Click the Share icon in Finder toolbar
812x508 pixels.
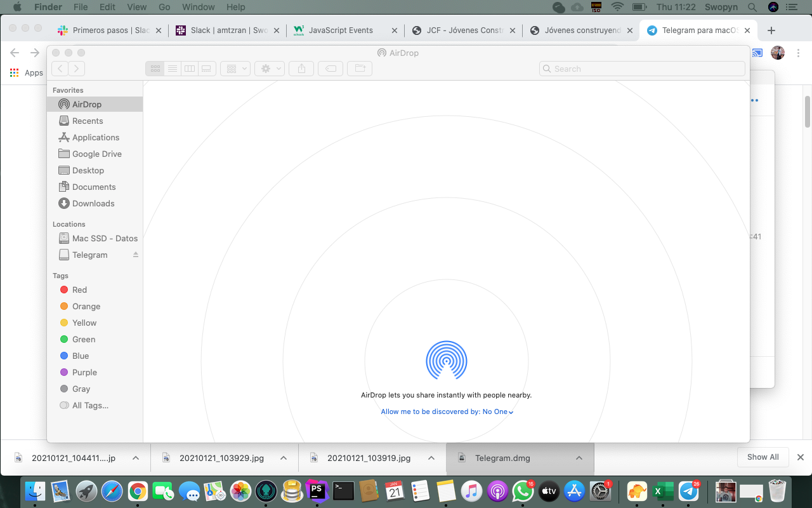301,69
